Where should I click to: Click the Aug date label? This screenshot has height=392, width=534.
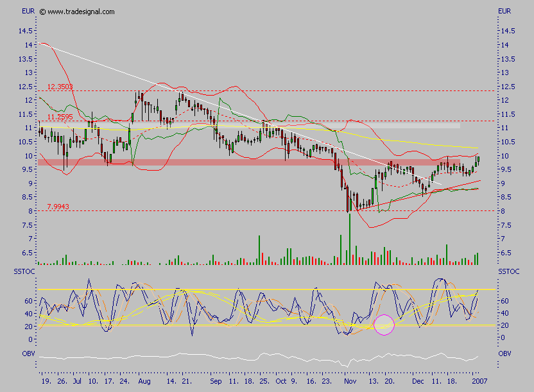click(x=144, y=381)
